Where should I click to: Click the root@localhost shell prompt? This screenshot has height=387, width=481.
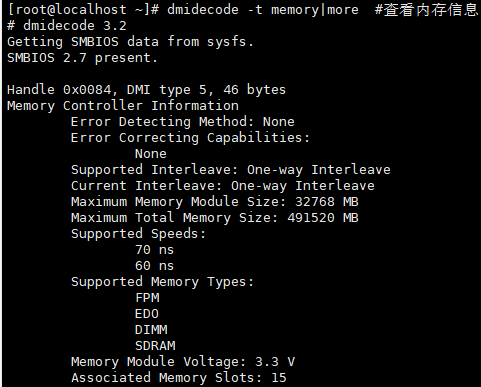(x=83, y=10)
